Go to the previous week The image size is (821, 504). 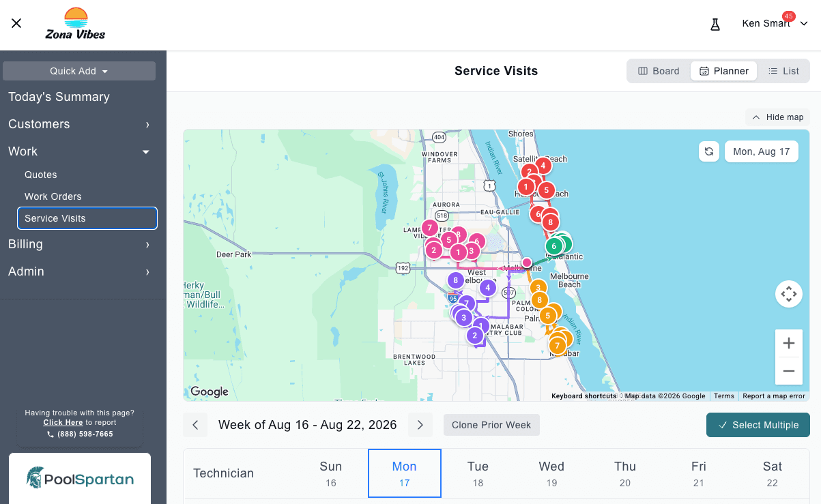pyautogui.click(x=195, y=425)
